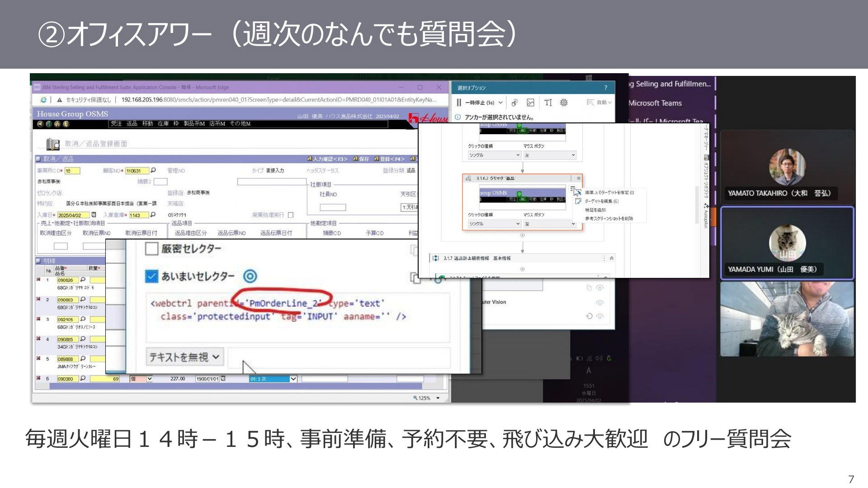
Task: Uncheck the あいまいセレクター checkbox
Action: point(151,276)
